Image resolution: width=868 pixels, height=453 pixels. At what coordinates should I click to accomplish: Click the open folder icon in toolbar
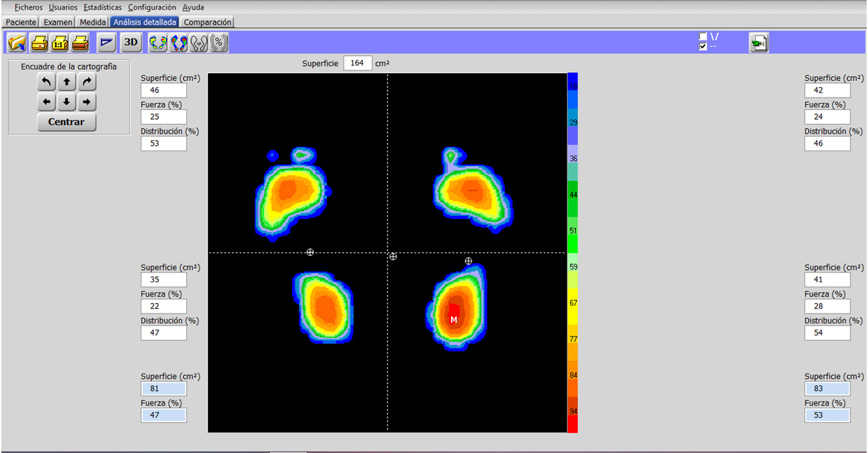tap(17, 43)
